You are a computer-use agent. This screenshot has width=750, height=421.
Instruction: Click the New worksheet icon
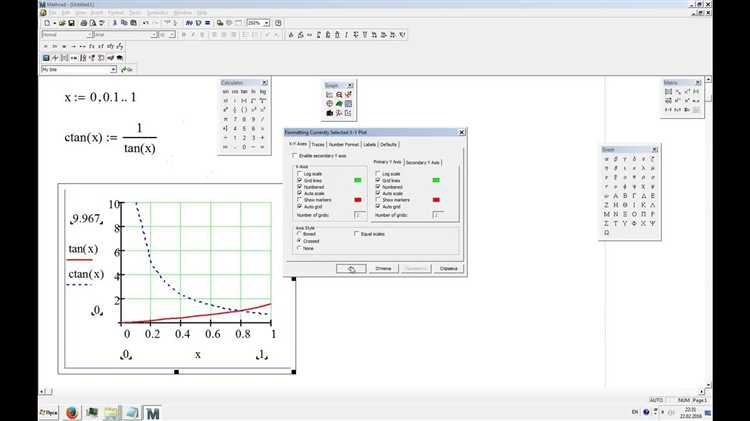(x=47, y=23)
